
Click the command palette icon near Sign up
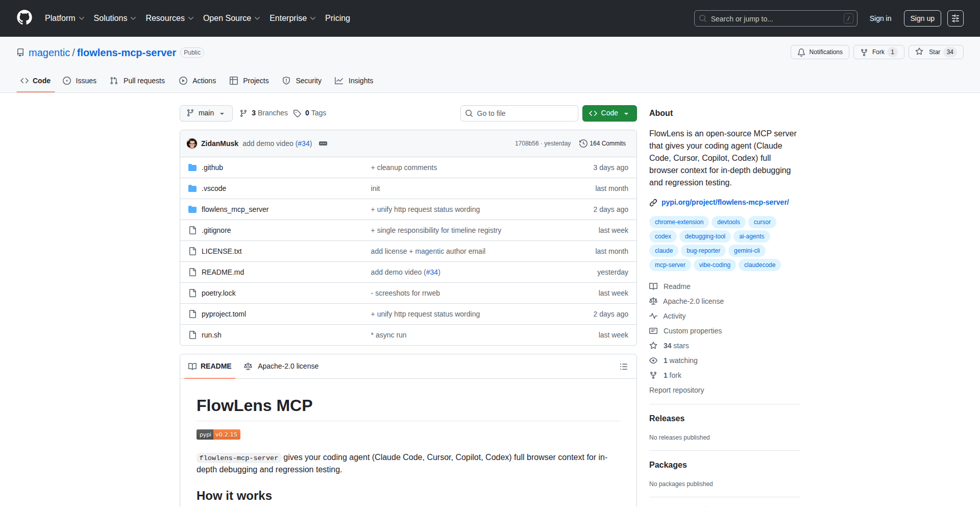[x=955, y=18]
